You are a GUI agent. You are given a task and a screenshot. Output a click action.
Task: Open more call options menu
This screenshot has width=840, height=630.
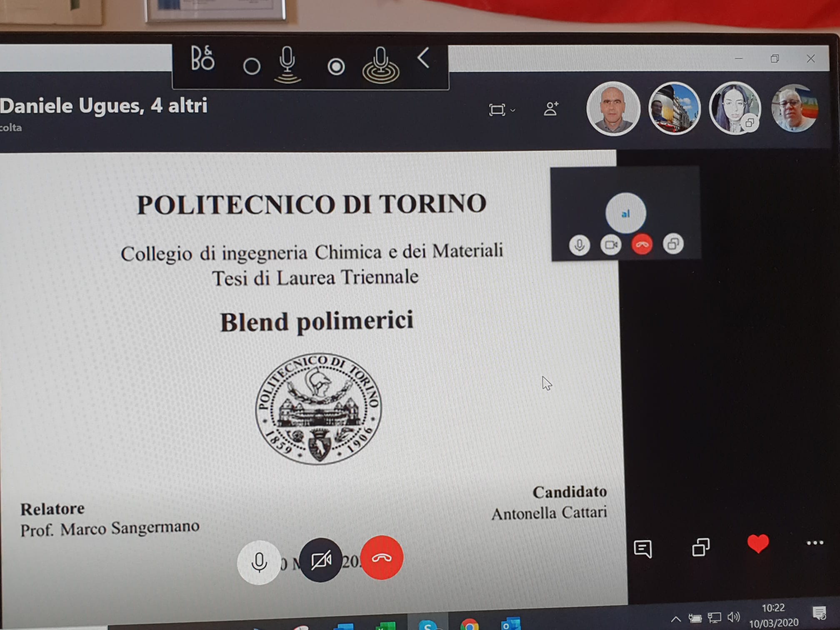pos(815,542)
